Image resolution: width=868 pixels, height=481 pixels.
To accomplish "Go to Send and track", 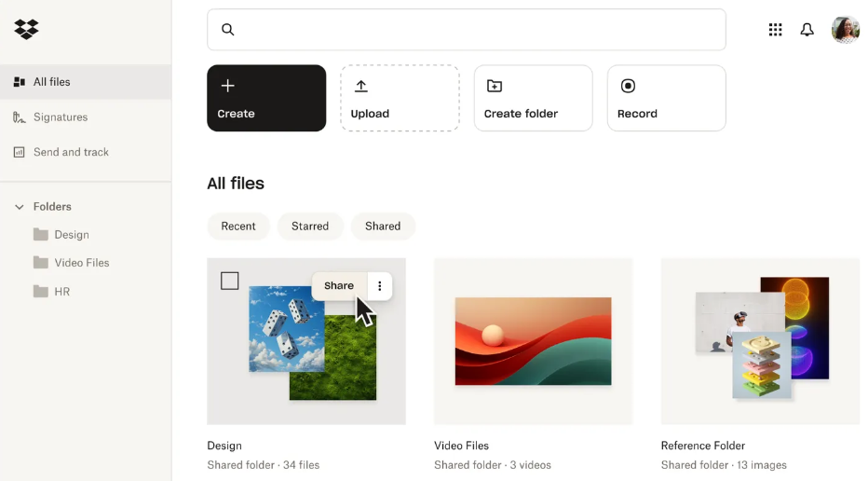I will click(x=71, y=152).
